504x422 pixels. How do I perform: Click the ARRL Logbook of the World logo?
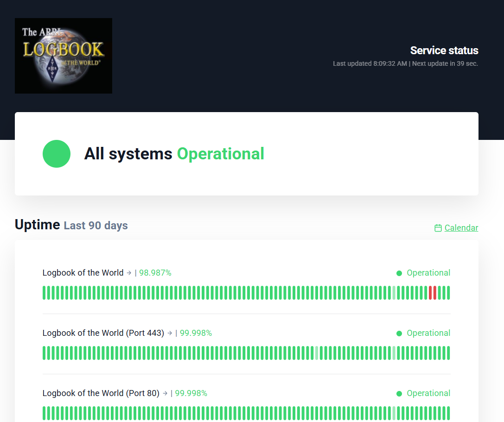click(x=64, y=56)
